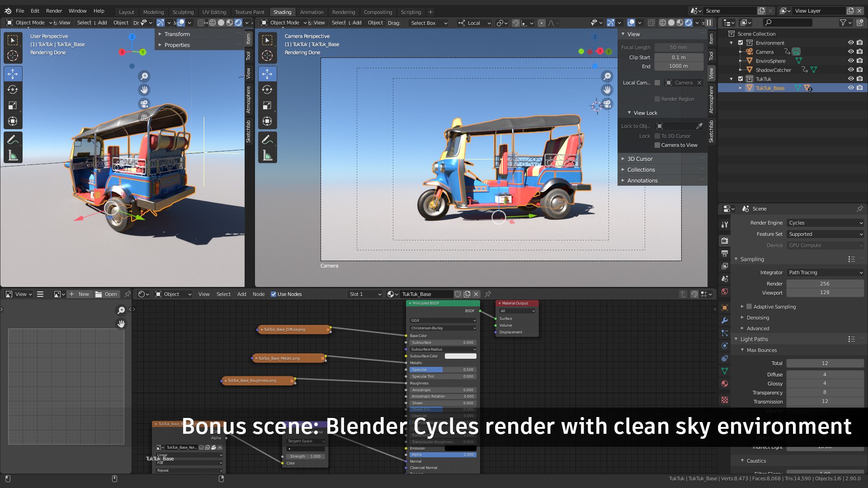Open the Texture properties tab
The width and height of the screenshot is (868, 488).
(725, 400)
